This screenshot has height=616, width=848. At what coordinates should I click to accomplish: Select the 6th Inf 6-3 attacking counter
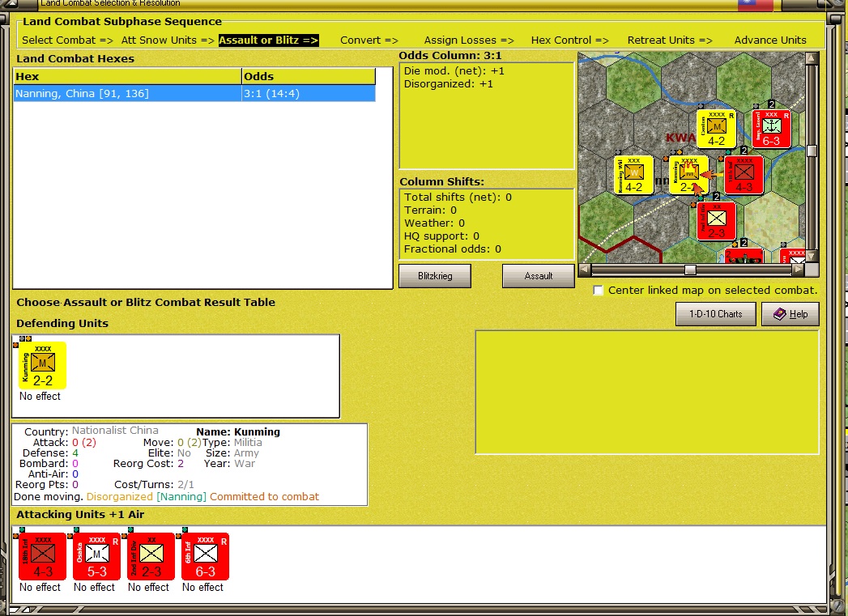205,557
